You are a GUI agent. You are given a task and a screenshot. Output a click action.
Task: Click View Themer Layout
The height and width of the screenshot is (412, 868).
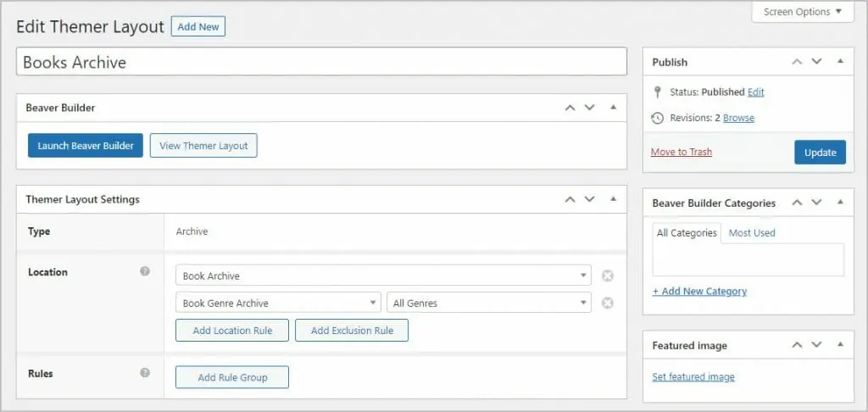(x=203, y=146)
